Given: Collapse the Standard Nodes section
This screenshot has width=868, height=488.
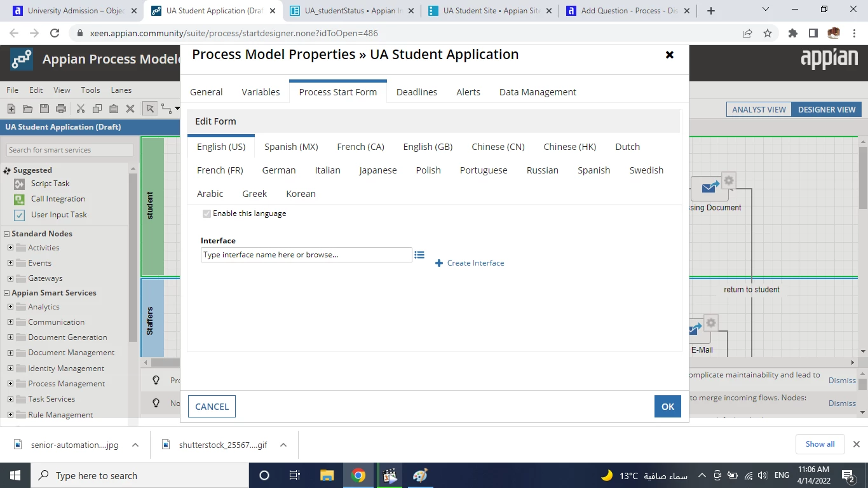Looking at the screenshot, I should [x=6, y=234].
